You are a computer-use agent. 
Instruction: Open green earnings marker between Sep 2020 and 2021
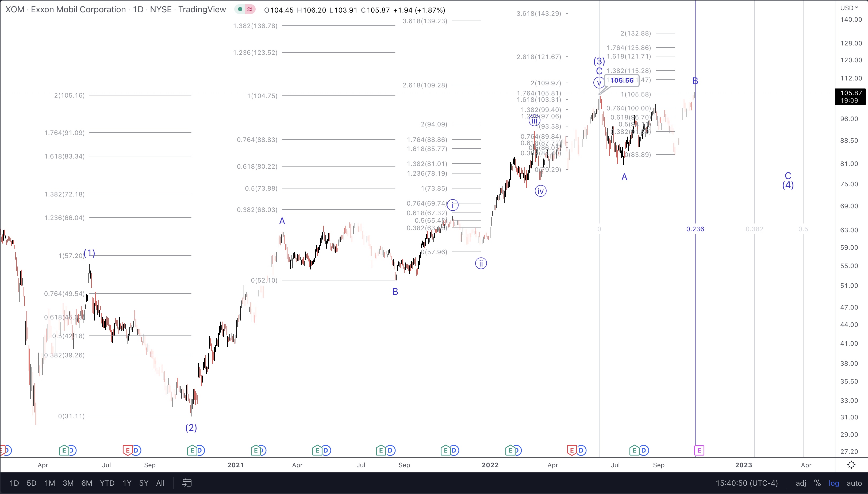[192, 450]
